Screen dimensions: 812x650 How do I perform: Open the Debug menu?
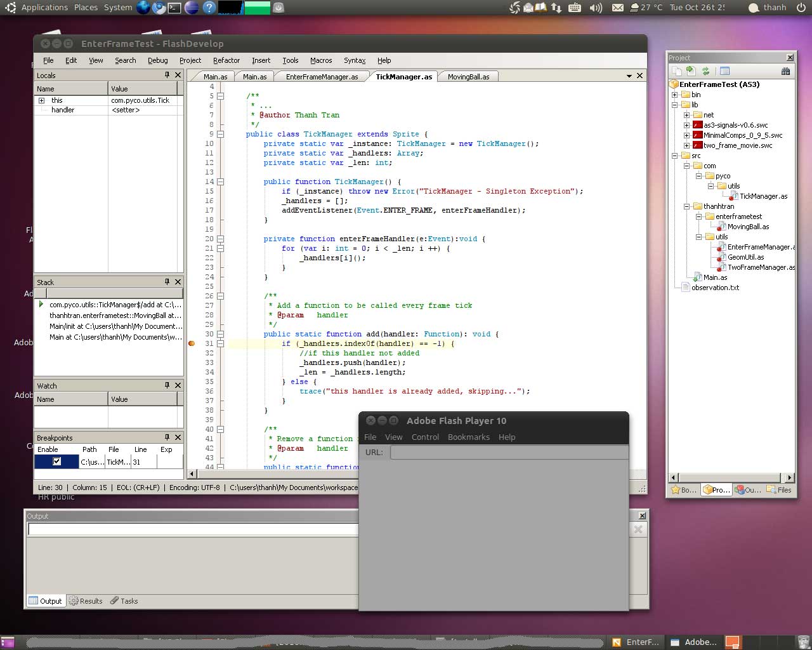click(x=157, y=60)
